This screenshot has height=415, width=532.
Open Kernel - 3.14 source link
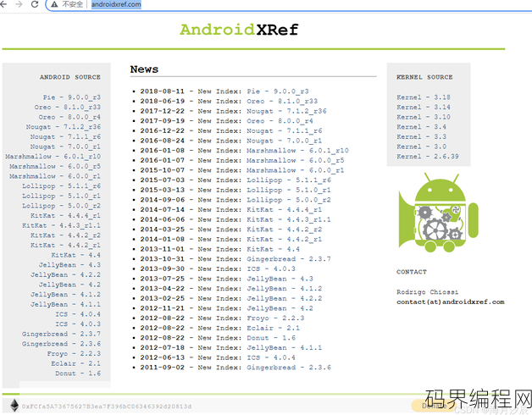(x=424, y=108)
